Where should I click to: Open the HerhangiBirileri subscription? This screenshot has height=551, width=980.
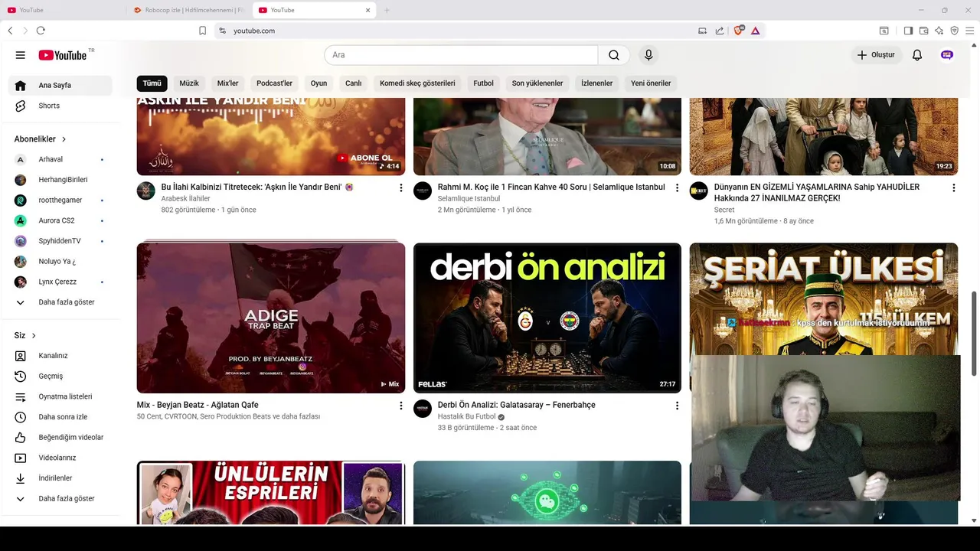point(60,180)
